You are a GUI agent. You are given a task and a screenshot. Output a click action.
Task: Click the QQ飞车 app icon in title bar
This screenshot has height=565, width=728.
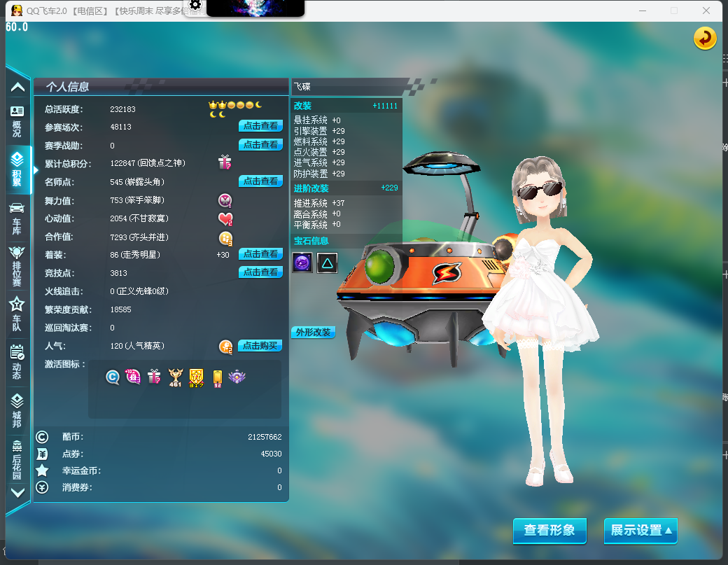click(x=17, y=11)
